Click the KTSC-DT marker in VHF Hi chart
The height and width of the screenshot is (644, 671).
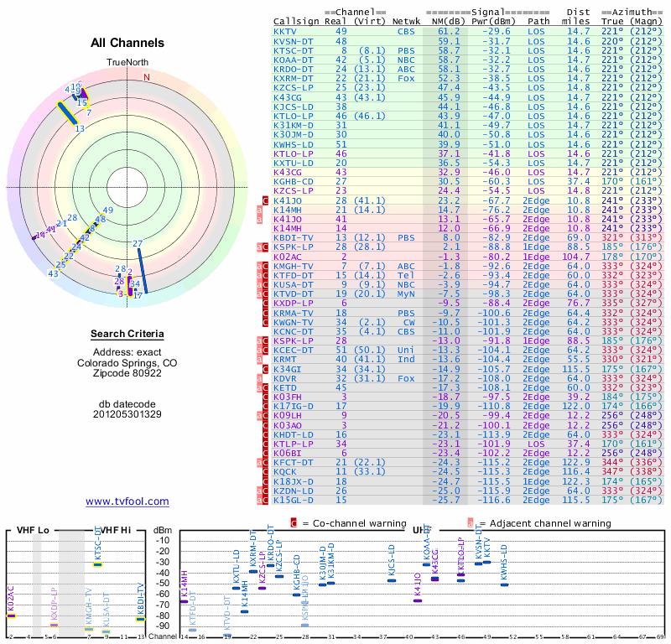click(98, 564)
